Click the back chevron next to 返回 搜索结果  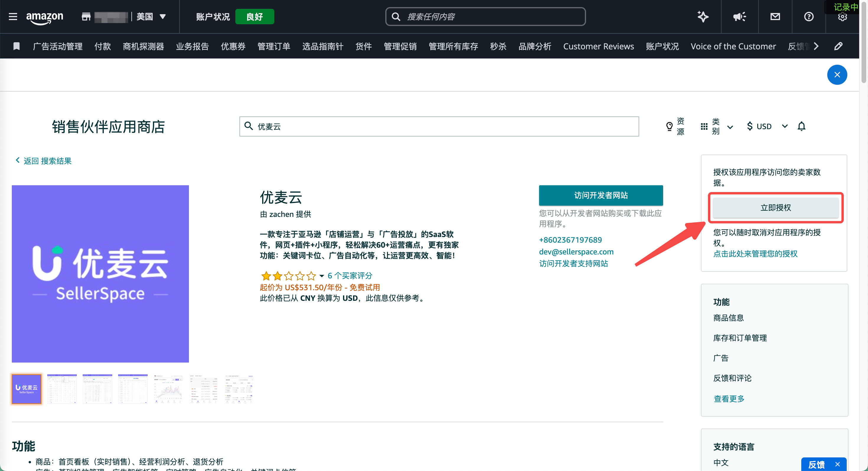pyautogui.click(x=17, y=160)
